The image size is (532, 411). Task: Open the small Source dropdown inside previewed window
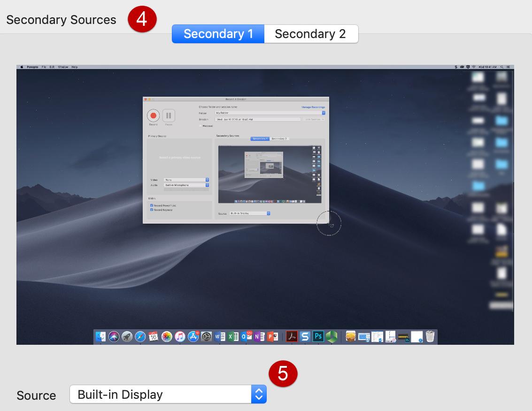click(x=250, y=213)
